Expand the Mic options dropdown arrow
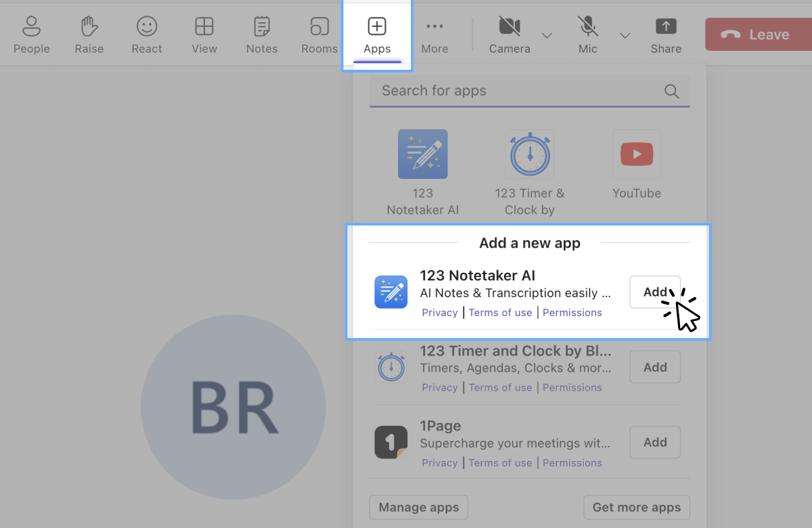Image resolution: width=812 pixels, height=528 pixels. pos(625,35)
